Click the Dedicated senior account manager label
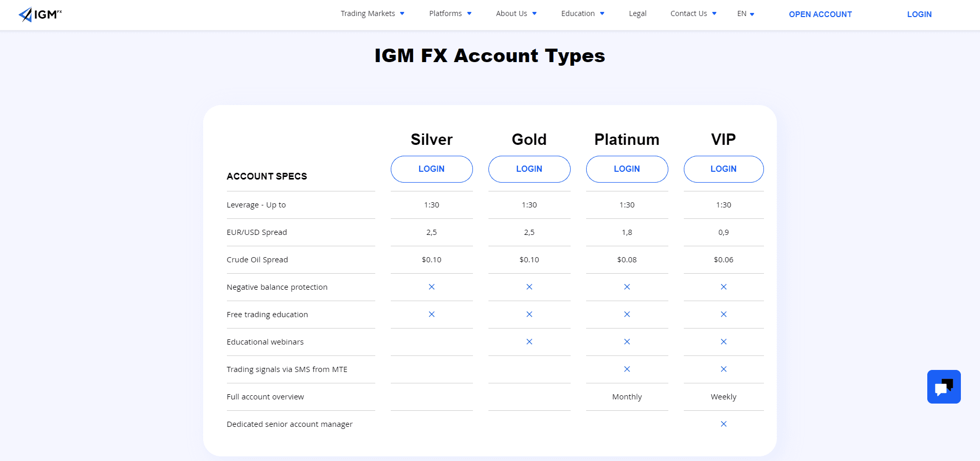980x461 pixels. click(x=289, y=424)
